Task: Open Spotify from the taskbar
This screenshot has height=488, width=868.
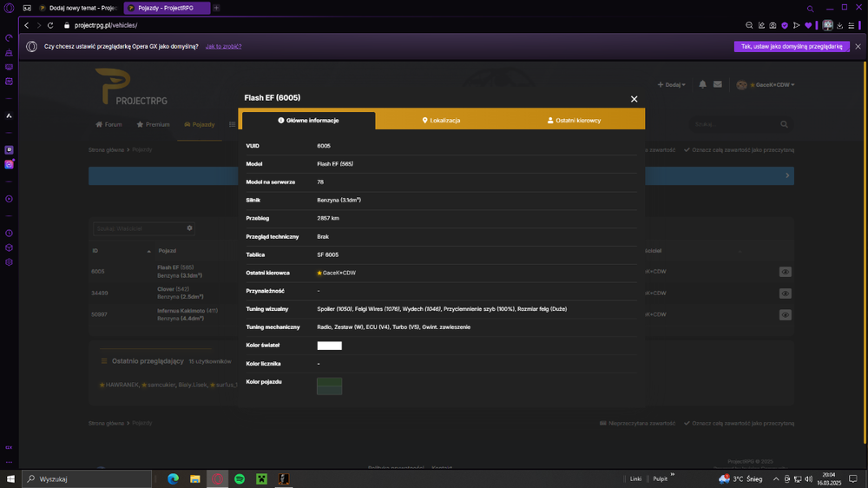Action: click(x=240, y=479)
